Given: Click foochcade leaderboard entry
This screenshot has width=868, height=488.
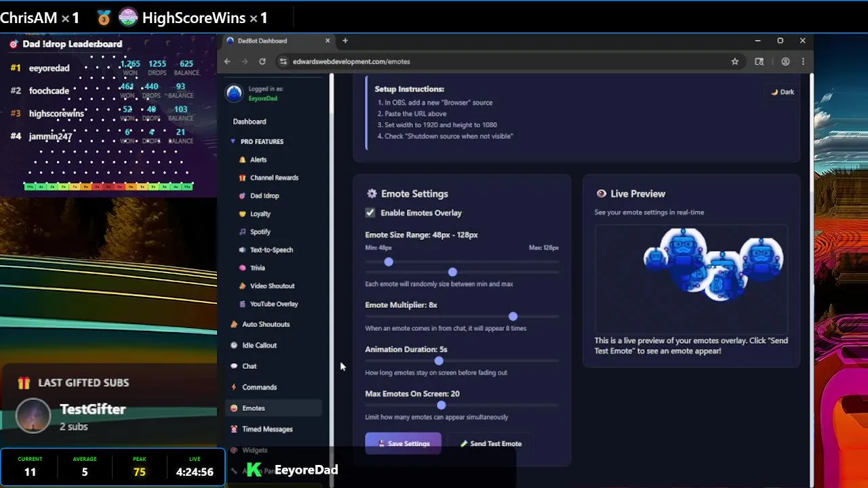Looking at the screenshot, I should 49,91.
